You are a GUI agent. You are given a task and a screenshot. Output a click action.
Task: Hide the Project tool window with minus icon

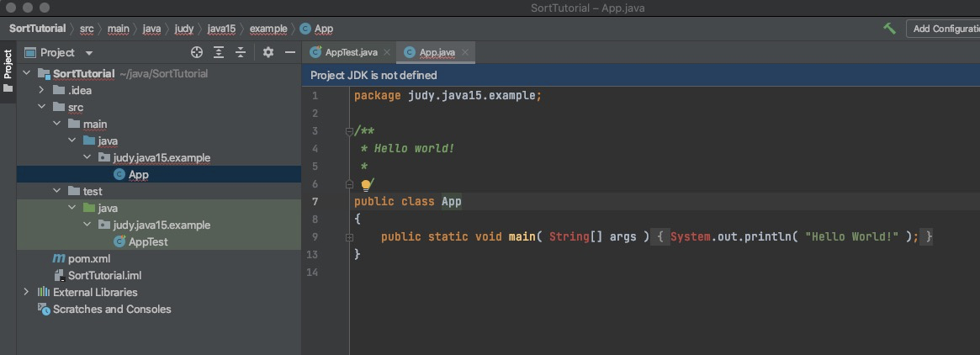pyautogui.click(x=290, y=52)
